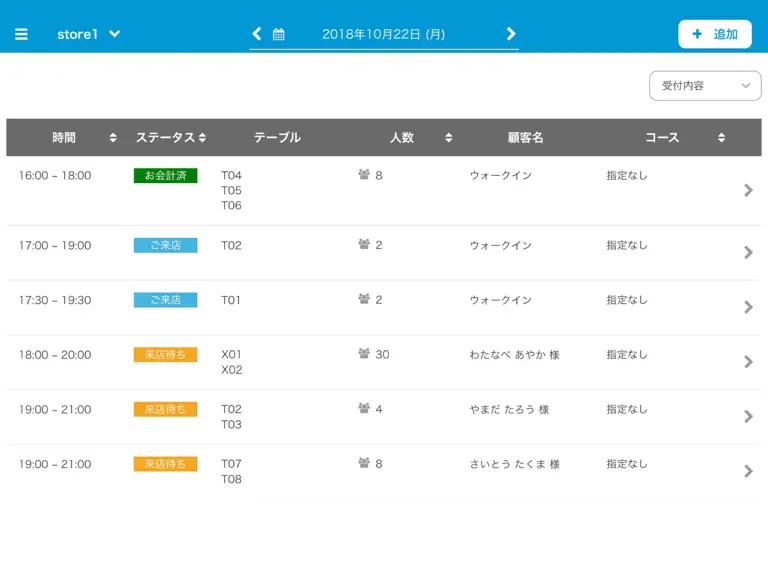
Task: Open details chevron for 16:00 reservation
Action: pyautogui.click(x=748, y=191)
